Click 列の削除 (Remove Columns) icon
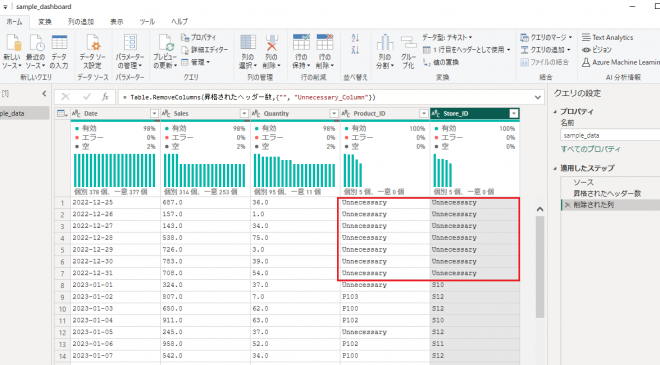660x365 pixels. pos(271,43)
